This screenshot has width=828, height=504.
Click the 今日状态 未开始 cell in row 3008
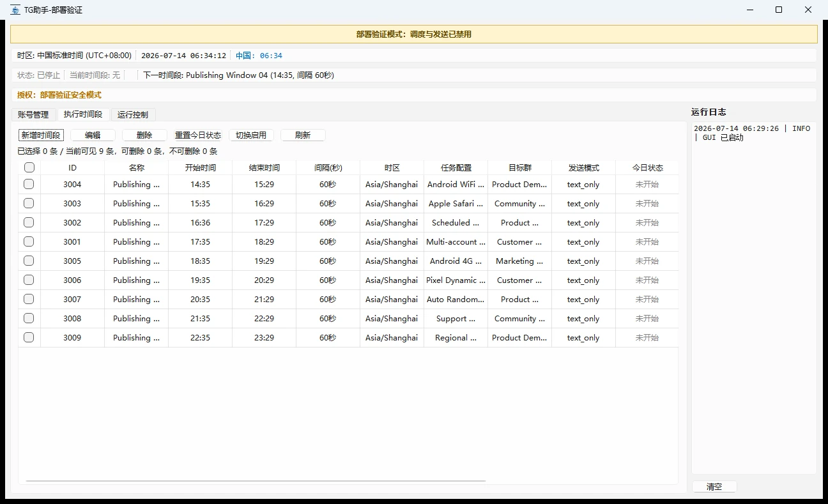[647, 318]
